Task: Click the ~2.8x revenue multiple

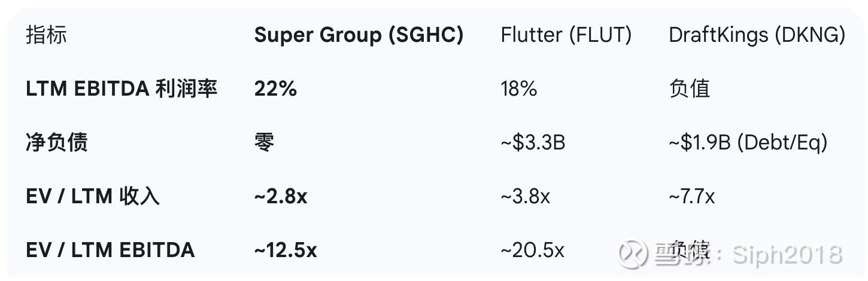Action: point(280,196)
